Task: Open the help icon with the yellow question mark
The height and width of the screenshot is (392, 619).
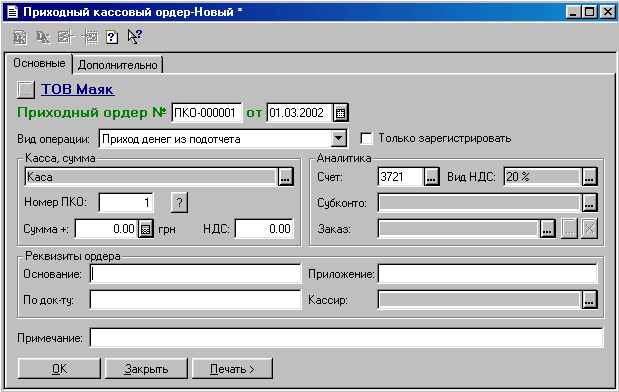Action: [112, 38]
